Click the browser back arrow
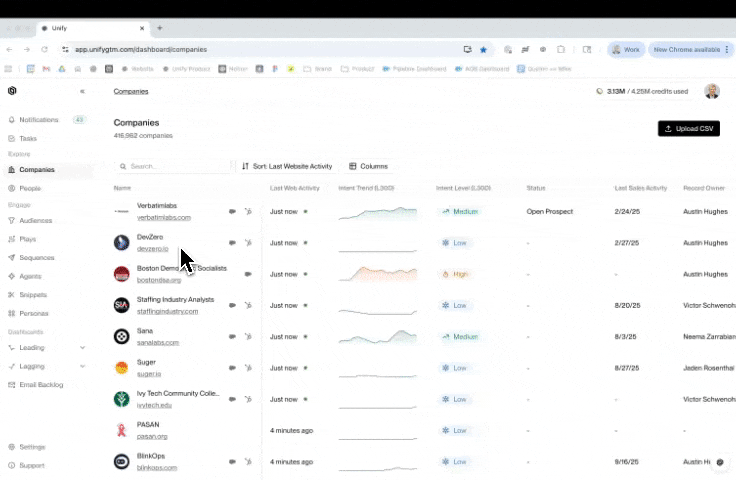 [x=9, y=49]
